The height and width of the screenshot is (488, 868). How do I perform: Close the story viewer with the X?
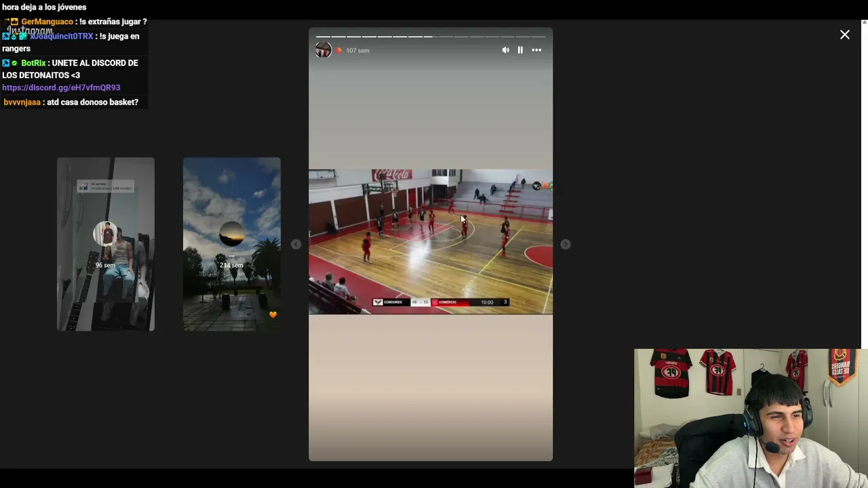[845, 35]
